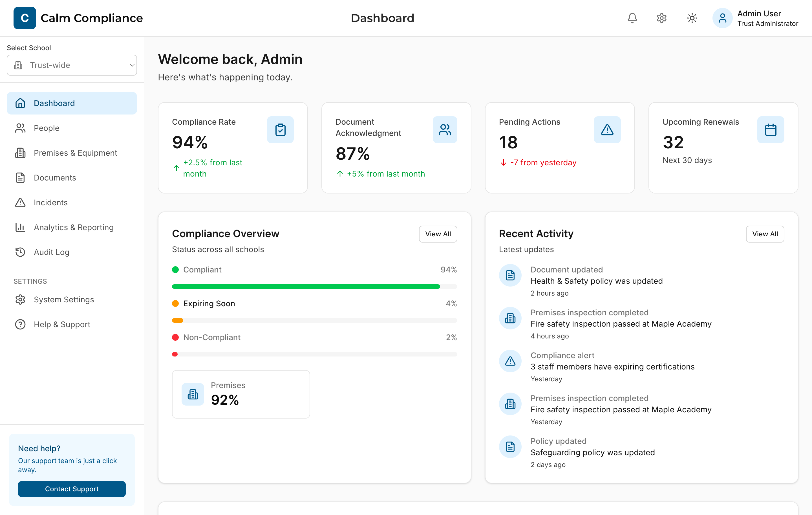Viewport: 812px width, 515px height.
Task: Click the Premises & Equipment building icon in sidebar
Action: click(20, 153)
